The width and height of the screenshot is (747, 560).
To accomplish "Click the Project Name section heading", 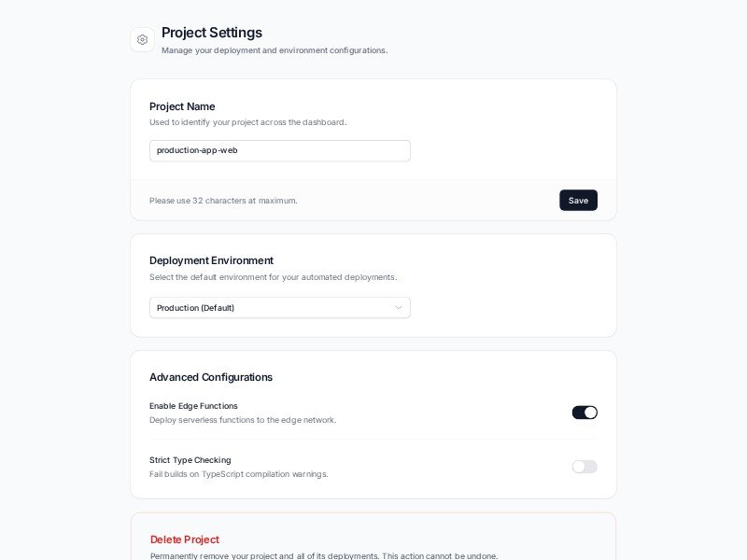I will [x=182, y=106].
